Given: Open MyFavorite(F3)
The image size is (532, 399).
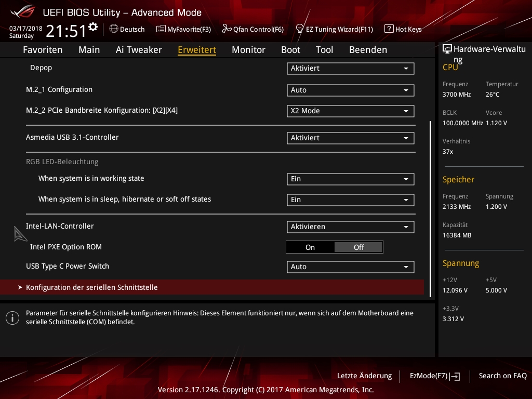Looking at the screenshot, I should (183, 29).
